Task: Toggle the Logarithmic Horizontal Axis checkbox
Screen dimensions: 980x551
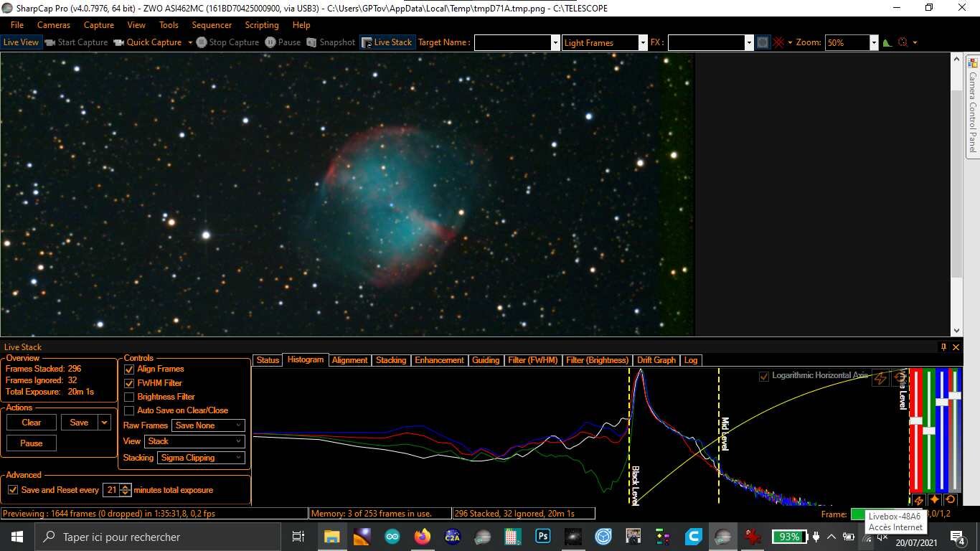Action: click(x=764, y=376)
